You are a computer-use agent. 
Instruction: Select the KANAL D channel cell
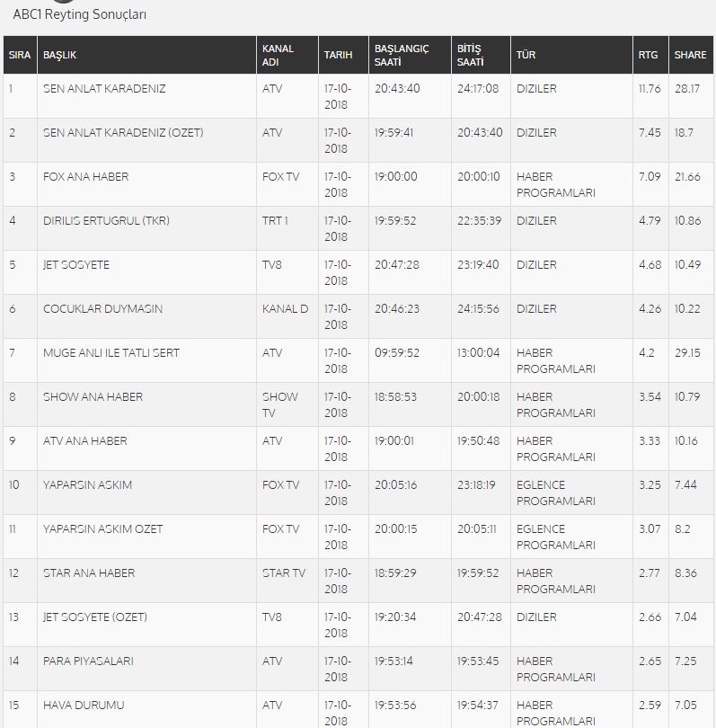(x=286, y=309)
